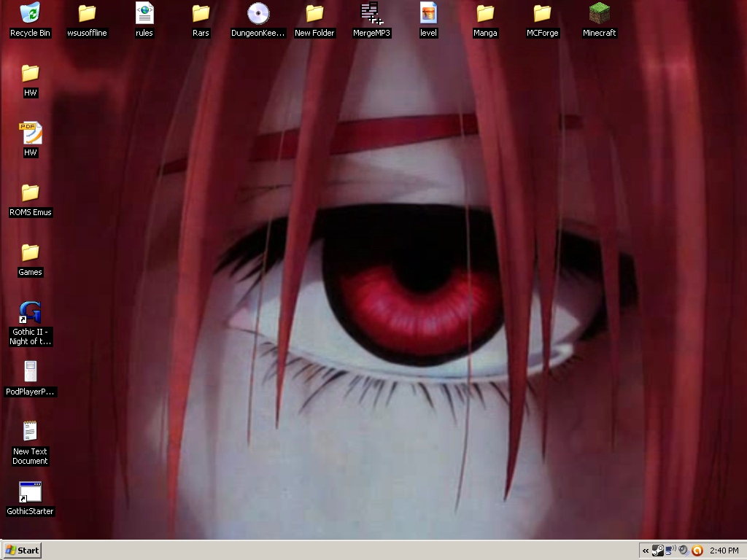Select the Gothic II shortcut icon
Viewport: 747px width, 560px height.
pyautogui.click(x=30, y=312)
